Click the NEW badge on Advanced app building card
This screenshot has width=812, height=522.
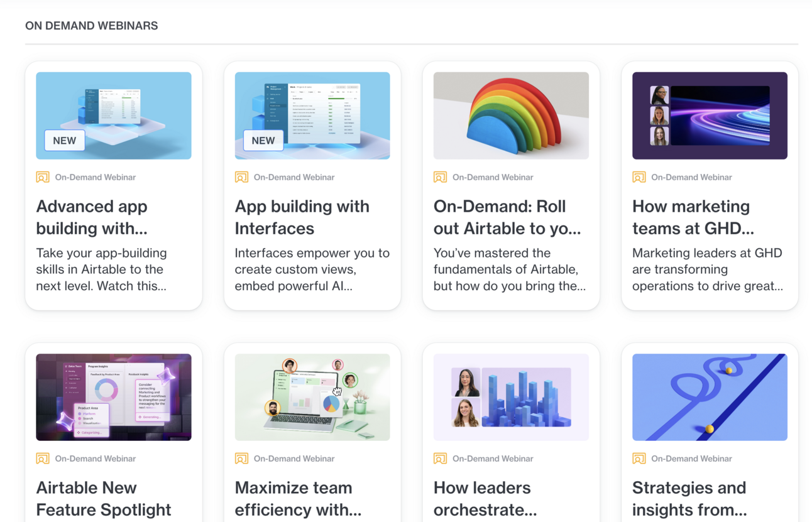pyautogui.click(x=65, y=141)
